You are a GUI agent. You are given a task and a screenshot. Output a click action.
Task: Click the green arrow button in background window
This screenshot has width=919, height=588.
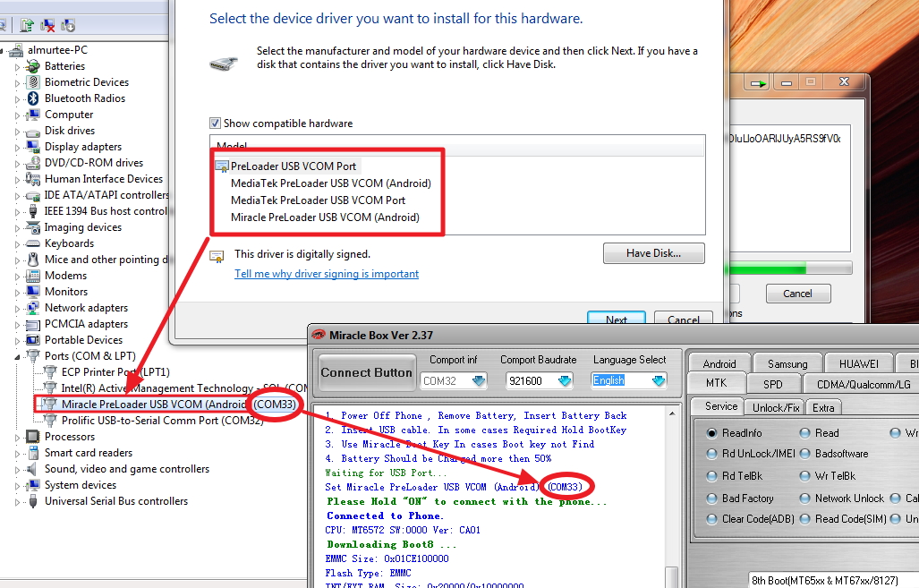(759, 82)
